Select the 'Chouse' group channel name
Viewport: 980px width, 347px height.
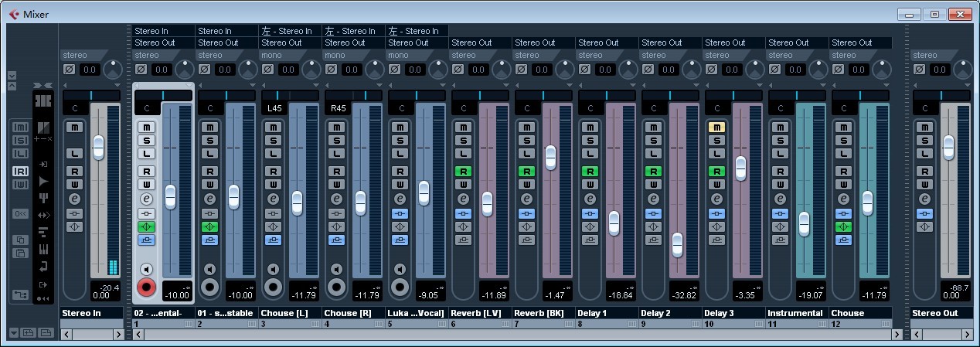coord(860,313)
